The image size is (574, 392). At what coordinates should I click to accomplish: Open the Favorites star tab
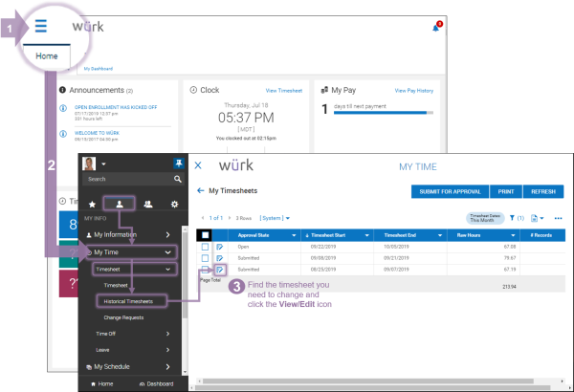point(92,205)
